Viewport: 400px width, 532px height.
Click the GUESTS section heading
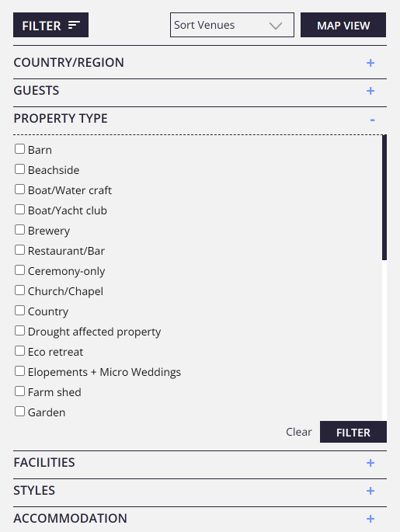click(37, 91)
